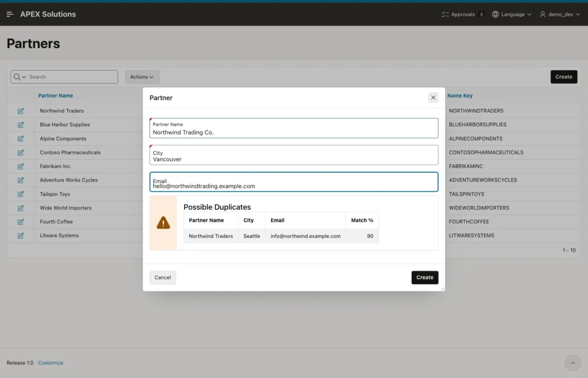588x378 pixels.
Task: Click the Partners report Search box
Action: (72, 77)
